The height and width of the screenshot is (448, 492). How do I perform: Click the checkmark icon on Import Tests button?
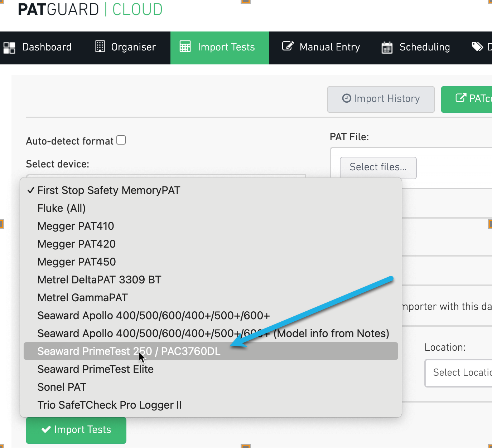coord(46,429)
